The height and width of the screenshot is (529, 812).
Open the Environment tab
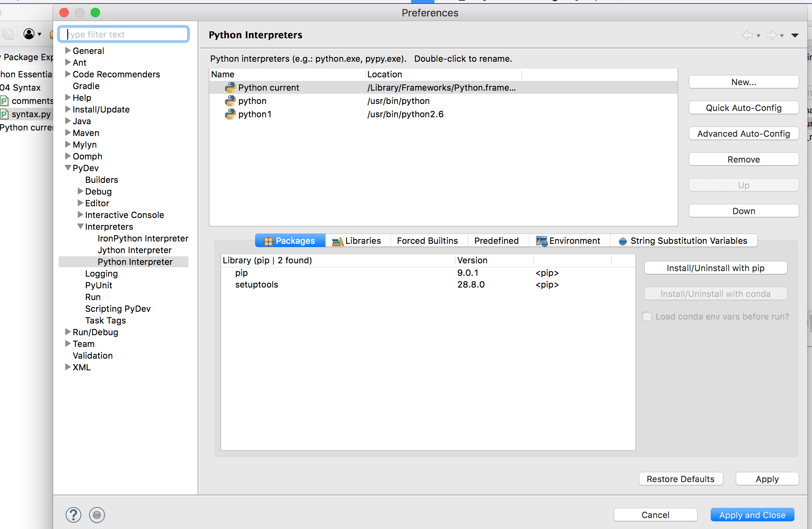tap(569, 241)
